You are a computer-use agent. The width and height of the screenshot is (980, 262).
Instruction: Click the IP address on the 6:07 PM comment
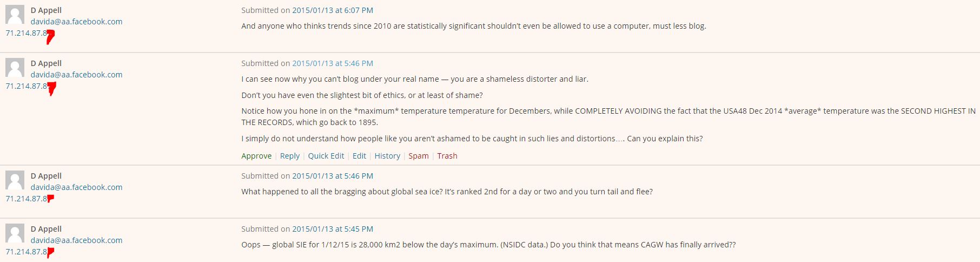pos(26,33)
